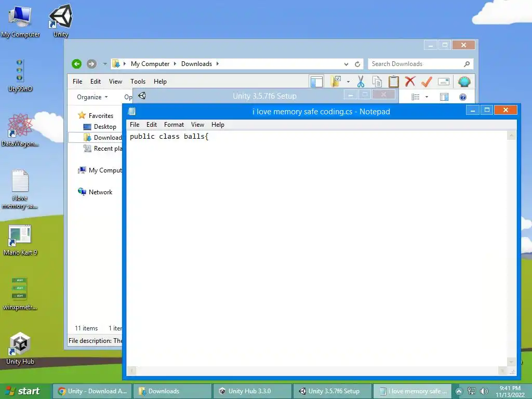Open Explorer Help question mark icon
The width and height of the screenshot is (532, 399).
(463, 97)
